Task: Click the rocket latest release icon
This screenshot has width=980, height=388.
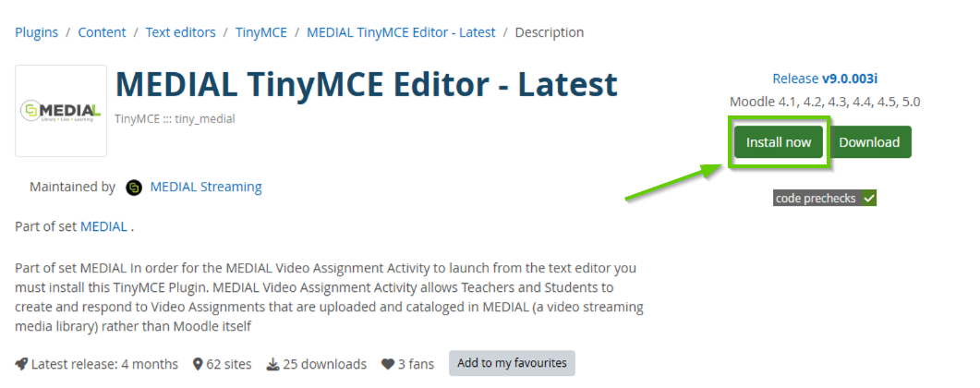Action: click(x=21, y=364)
